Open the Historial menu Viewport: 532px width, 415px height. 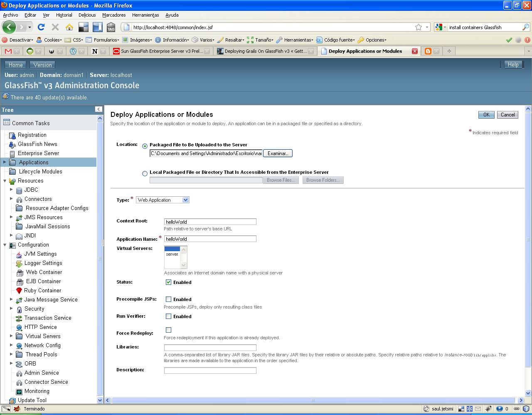click(x=64, y=15)
